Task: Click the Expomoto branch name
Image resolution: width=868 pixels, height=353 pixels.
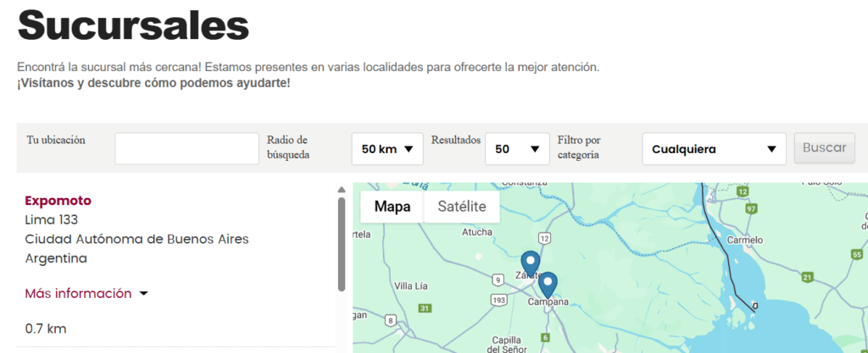Action: pos(58,201)
